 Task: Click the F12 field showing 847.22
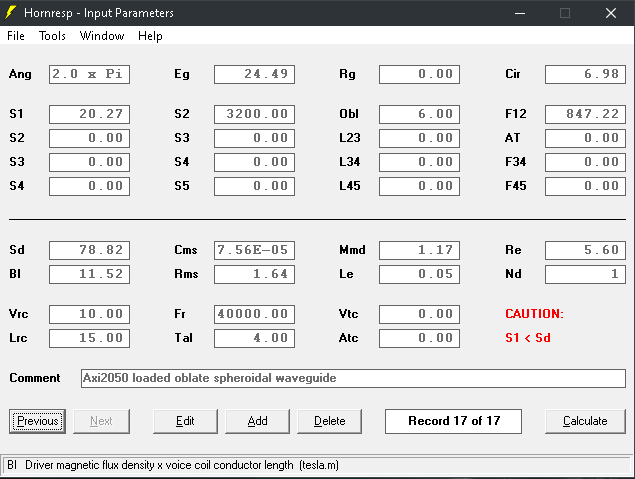coord(585,114)
